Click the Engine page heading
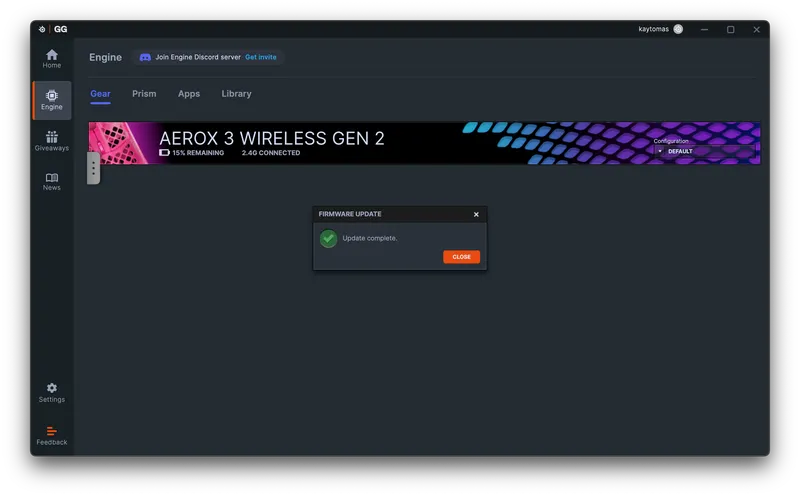The height and width of the screenshot is (496, 800). pyautogui.click(x=106, y=57)
